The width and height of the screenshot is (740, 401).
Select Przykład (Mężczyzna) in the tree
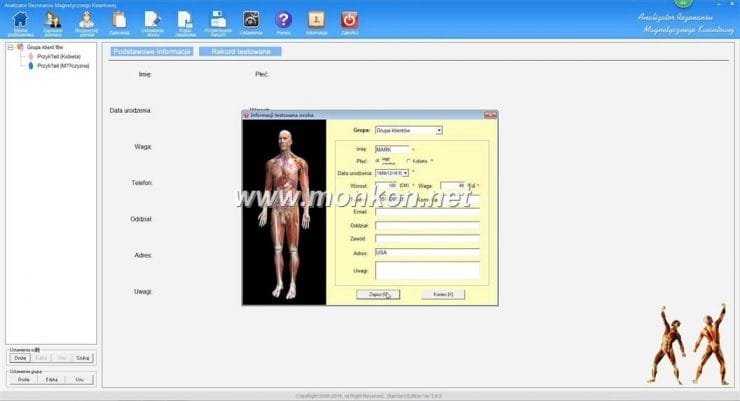(x=63, y=66)
